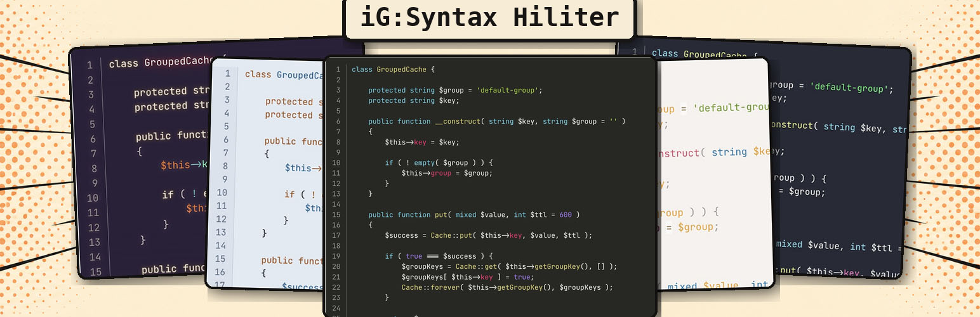
Task: Click '$this→group = $group;' in the center panel
Action: [x=447, y=173]
